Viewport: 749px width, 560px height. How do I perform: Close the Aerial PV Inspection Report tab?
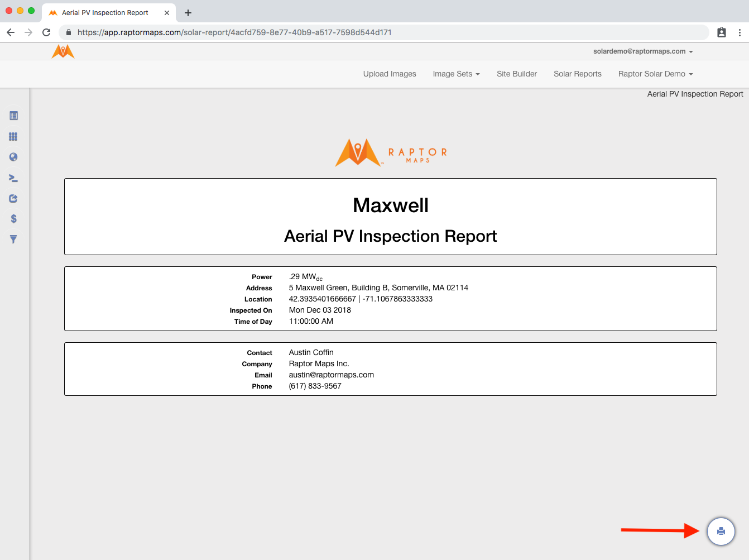[x=166, y=13]
